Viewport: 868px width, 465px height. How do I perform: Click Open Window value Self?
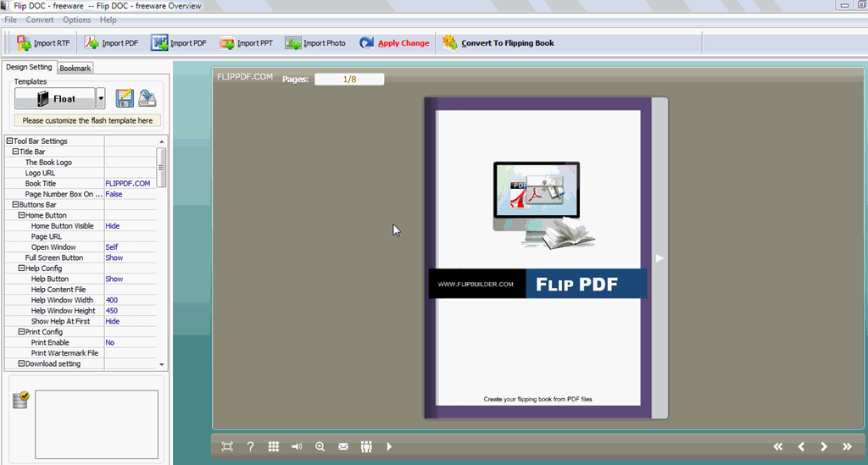112,247
